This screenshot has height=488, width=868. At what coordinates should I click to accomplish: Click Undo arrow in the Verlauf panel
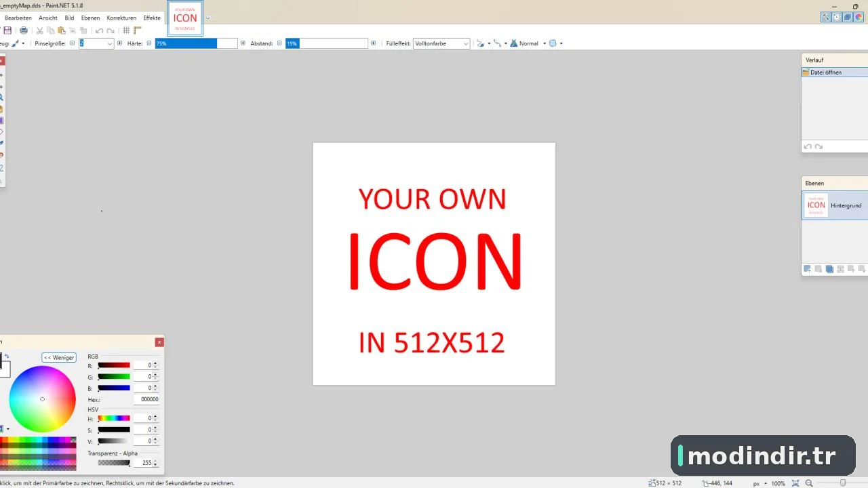[808, 146]
